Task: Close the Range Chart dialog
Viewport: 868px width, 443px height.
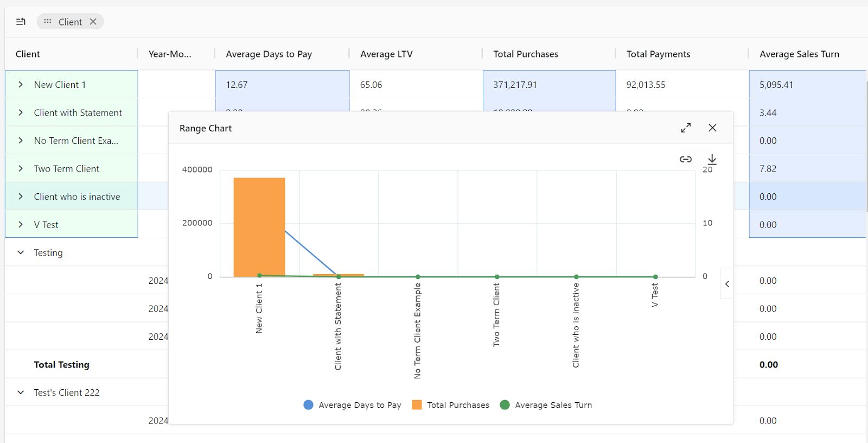Action: 712,128
